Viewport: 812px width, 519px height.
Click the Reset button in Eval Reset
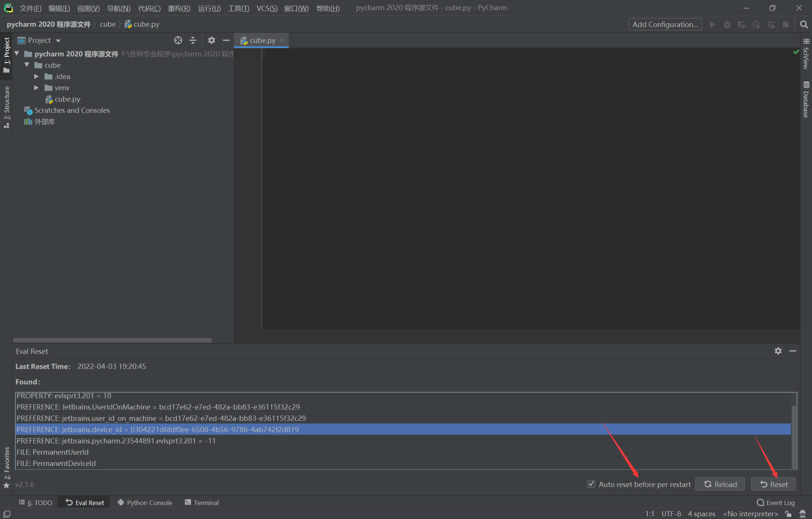(773, 484)
